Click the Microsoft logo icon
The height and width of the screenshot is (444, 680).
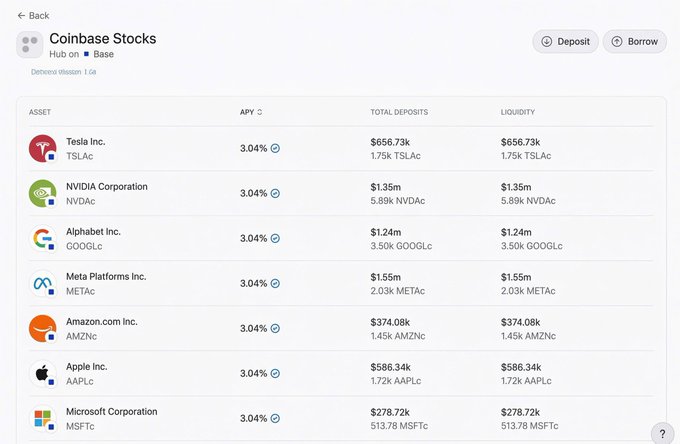[42, 418]
